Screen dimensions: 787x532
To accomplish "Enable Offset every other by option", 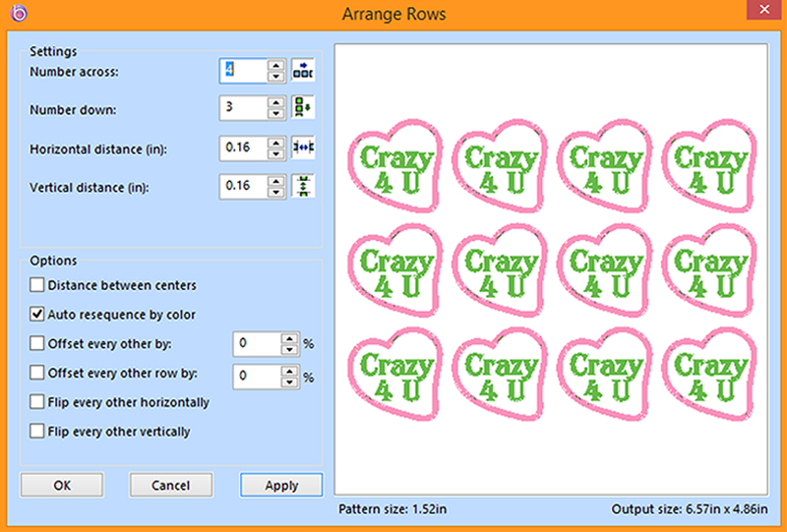I will click(x=37, y=344).
